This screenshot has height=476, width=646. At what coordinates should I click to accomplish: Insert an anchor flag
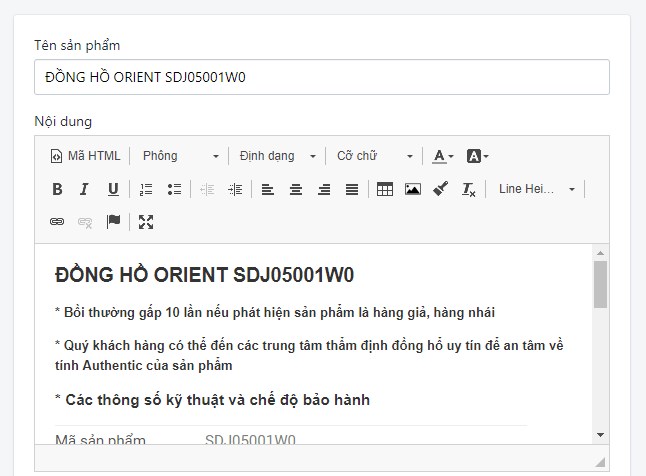click(x=113, y=222)
